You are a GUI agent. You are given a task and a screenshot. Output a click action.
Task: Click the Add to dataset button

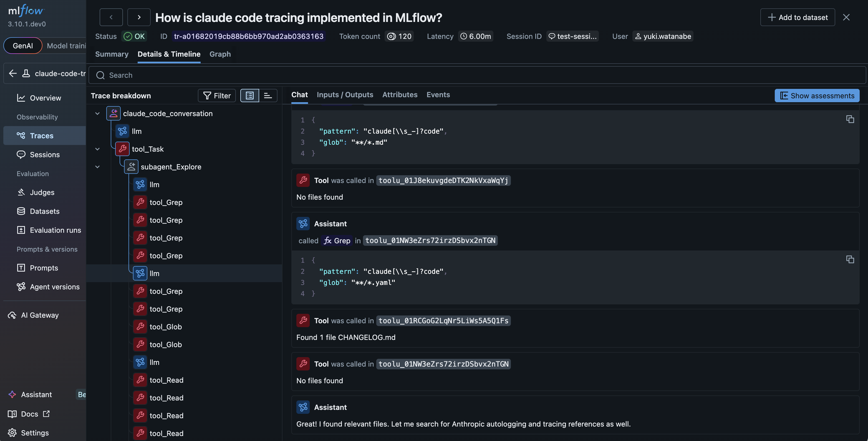(798, 17)
